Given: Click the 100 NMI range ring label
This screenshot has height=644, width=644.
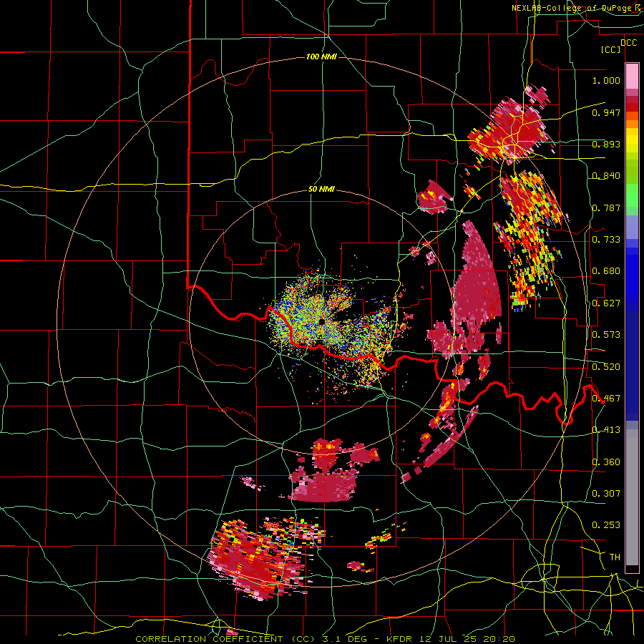Looking at the screenshot, I should click(x=321, y=57).
